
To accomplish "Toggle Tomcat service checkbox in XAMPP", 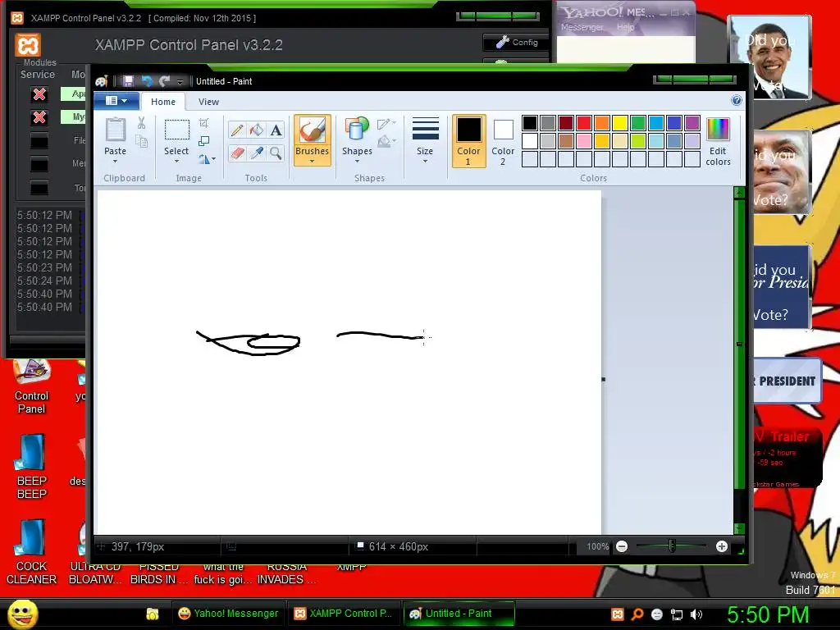I will click(39, 188).
